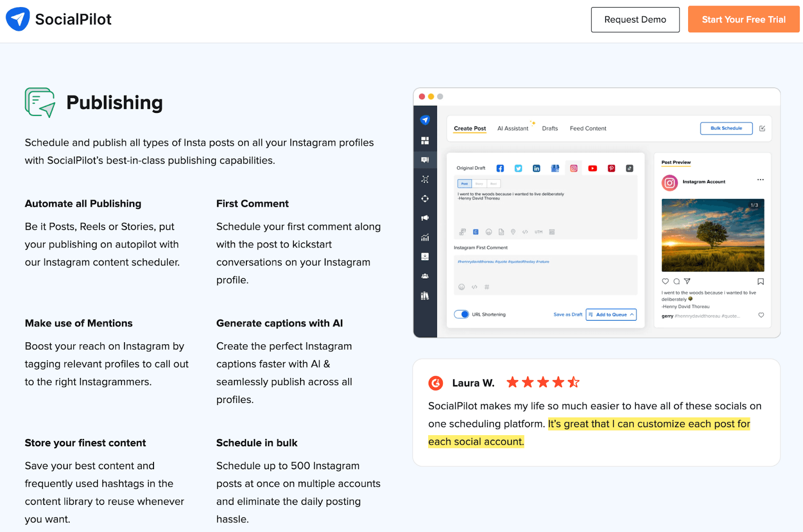The image size is (803, 532).
Task: Open the team members sidebar icon
Action: tap(425, 276)
